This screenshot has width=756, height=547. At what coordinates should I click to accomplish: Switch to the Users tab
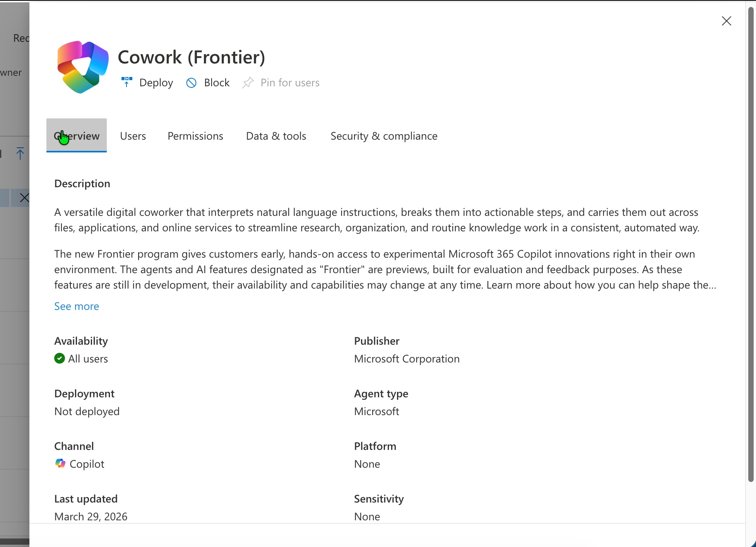[133, 136]
